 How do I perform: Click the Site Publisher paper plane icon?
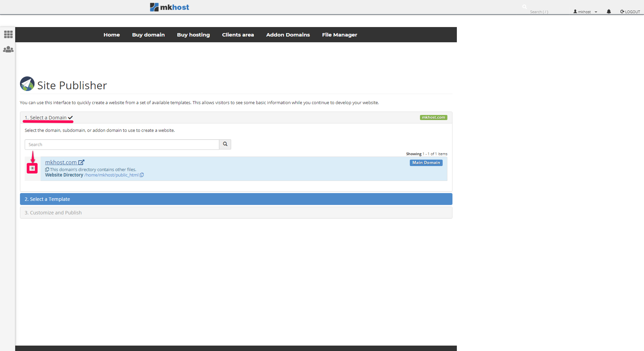tap(27, 84)
